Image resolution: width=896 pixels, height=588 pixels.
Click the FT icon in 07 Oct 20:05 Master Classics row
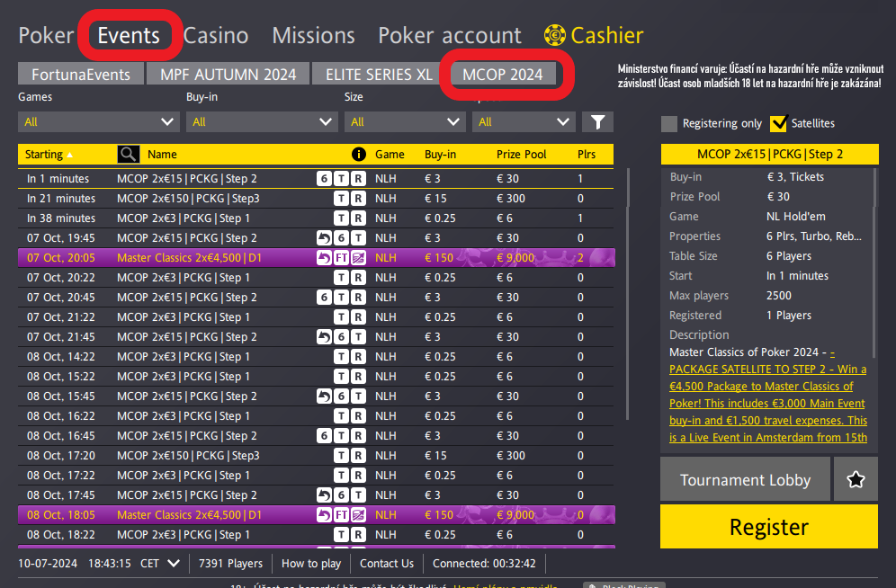(x=341, y=258)
